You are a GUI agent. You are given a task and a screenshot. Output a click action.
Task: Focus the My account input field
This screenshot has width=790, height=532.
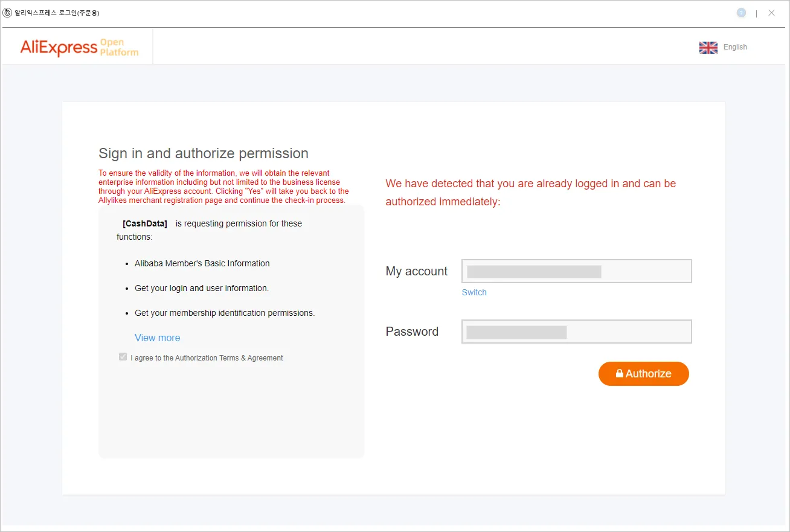coord(576,271)
